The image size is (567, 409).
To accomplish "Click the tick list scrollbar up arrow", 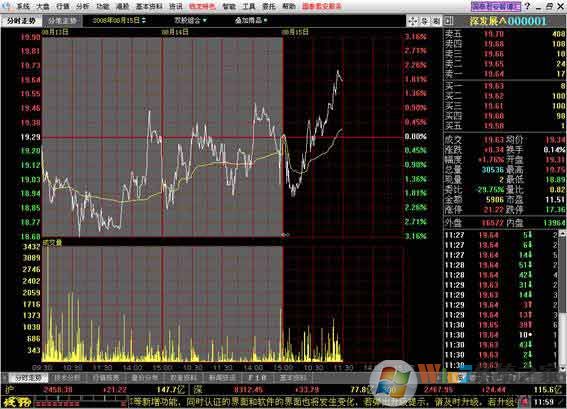I will point(563,234).
